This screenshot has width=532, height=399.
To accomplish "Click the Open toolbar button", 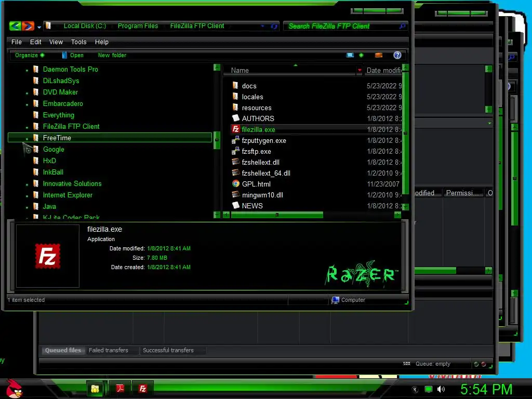I will pos(73,55).
